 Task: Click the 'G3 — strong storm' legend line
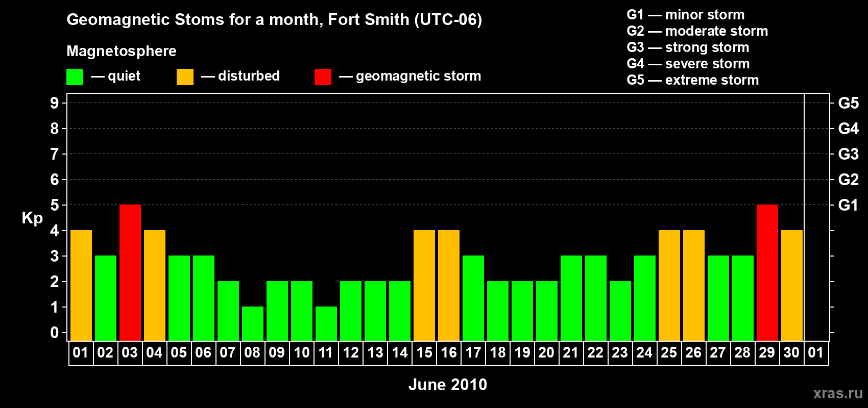688,47
